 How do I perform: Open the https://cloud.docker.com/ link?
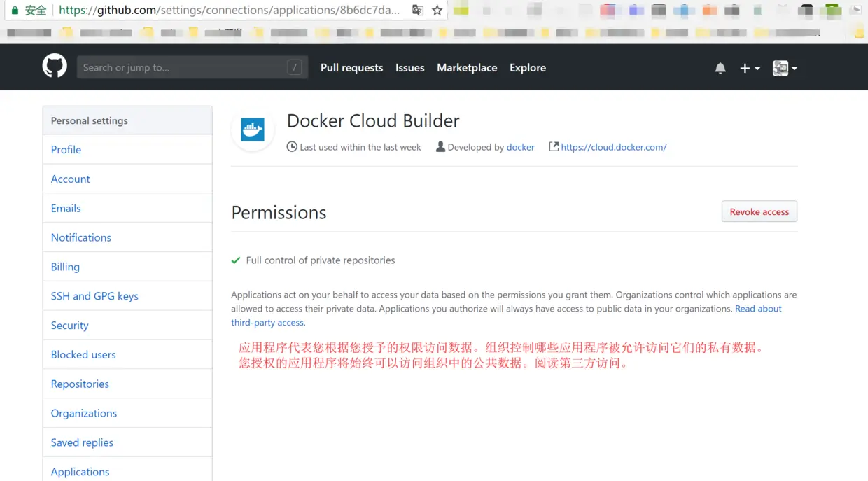(614, 147)
